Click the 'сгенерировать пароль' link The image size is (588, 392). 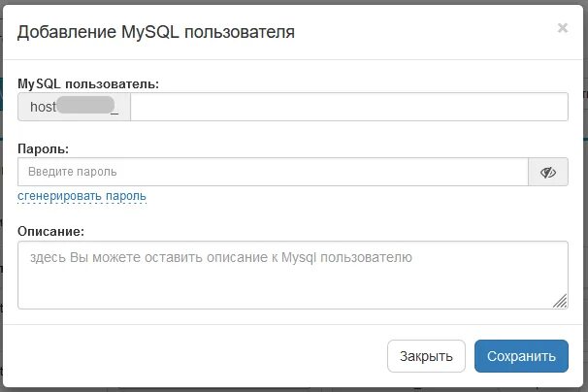(82, 196)
